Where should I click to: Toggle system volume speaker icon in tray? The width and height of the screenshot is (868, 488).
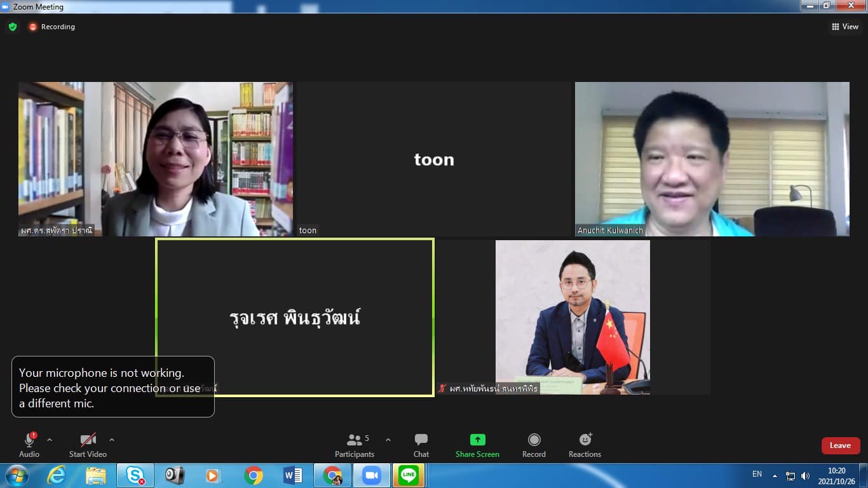pos(805,475)
